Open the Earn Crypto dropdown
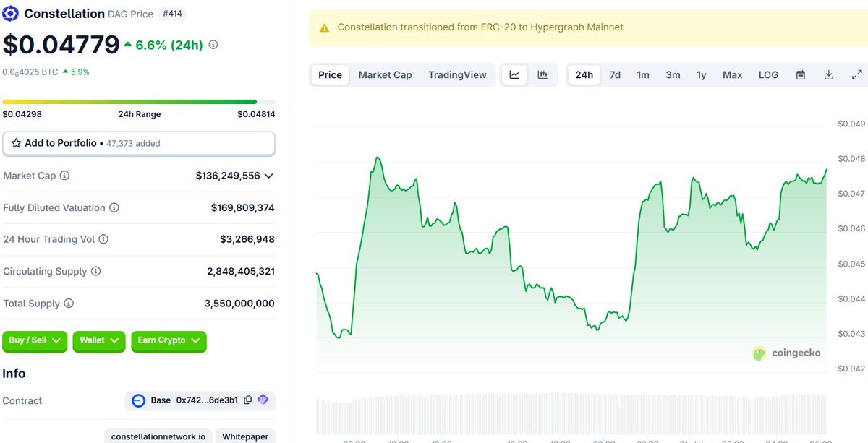 pyautogui.click(x=169, y=340)
